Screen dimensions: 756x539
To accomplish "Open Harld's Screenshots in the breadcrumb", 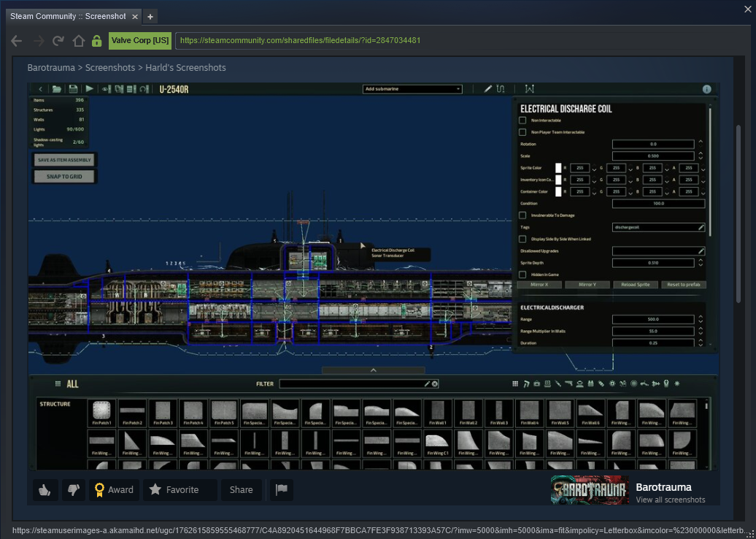I will tap(185, 67).
